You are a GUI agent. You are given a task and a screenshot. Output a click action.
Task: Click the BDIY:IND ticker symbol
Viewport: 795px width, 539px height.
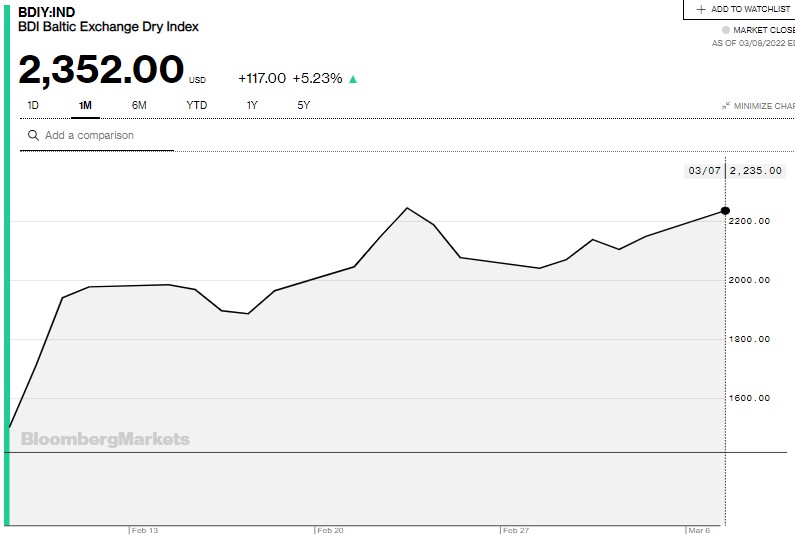47,12
